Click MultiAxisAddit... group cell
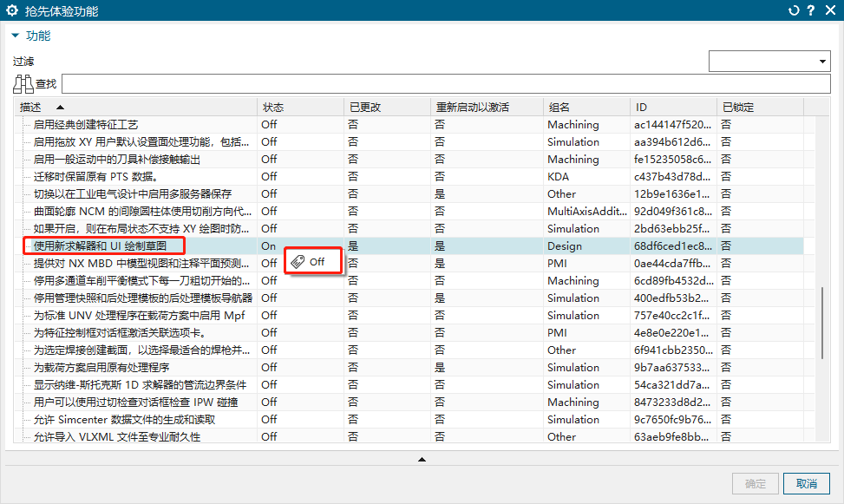The width and height of the screenshot is (844, 504). [x=587, y=211]
